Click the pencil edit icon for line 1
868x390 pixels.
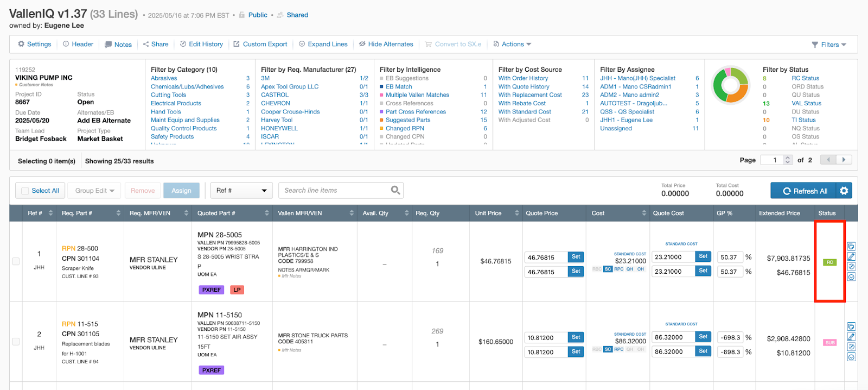point(851,256)
